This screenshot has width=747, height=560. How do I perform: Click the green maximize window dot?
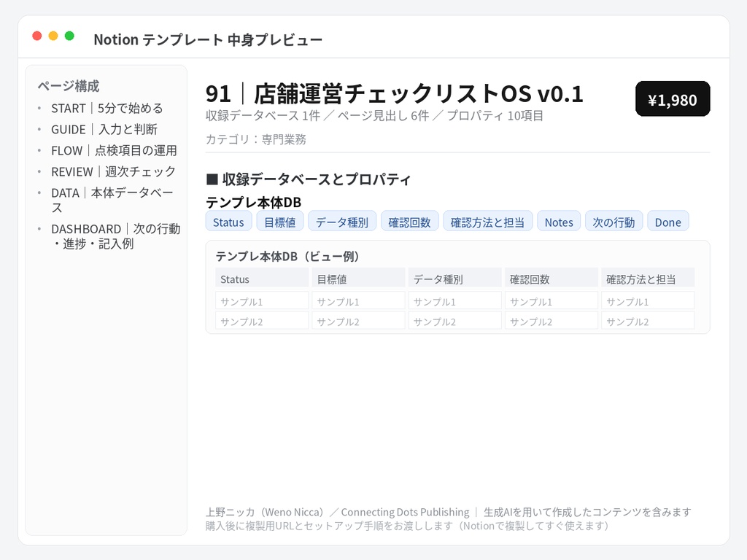point(69,36)
